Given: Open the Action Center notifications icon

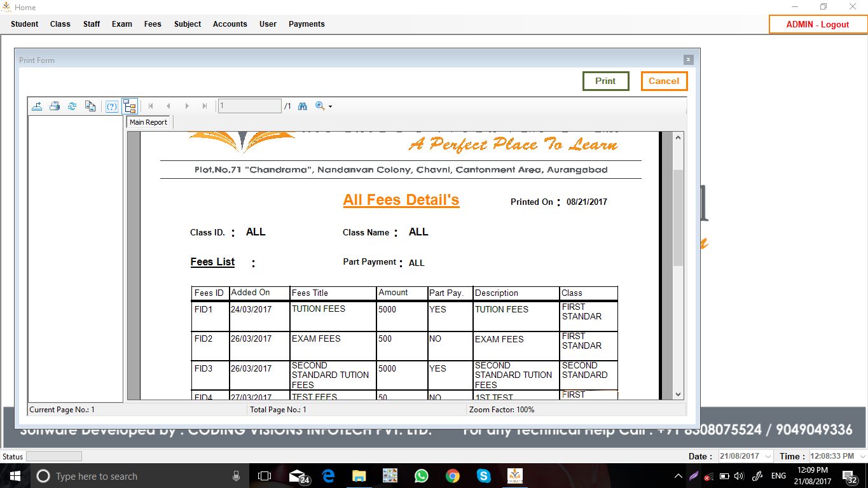Looking at the screenshot, I should (850, 476).
